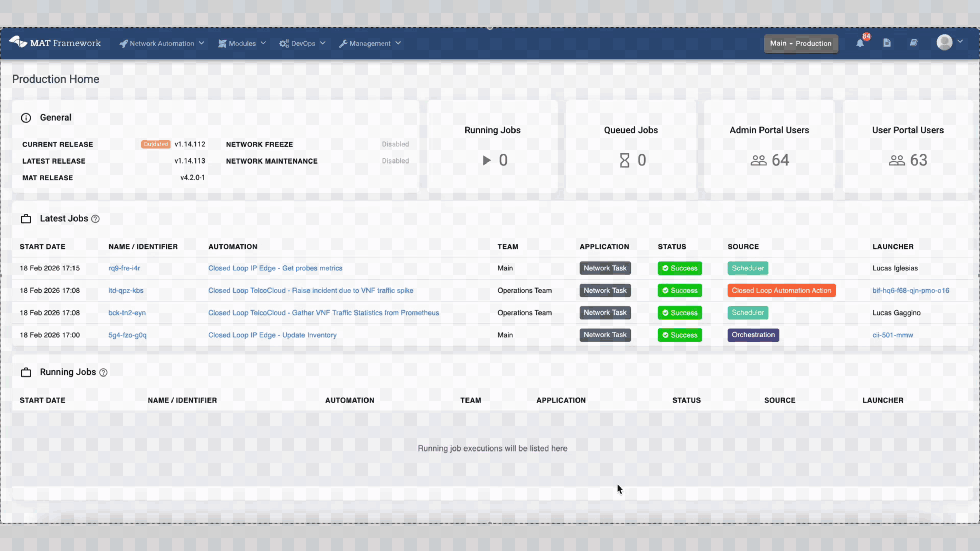Open job rq9-fre-i4r details
Viewport: 980px width, 551px height.
point(124,268)
